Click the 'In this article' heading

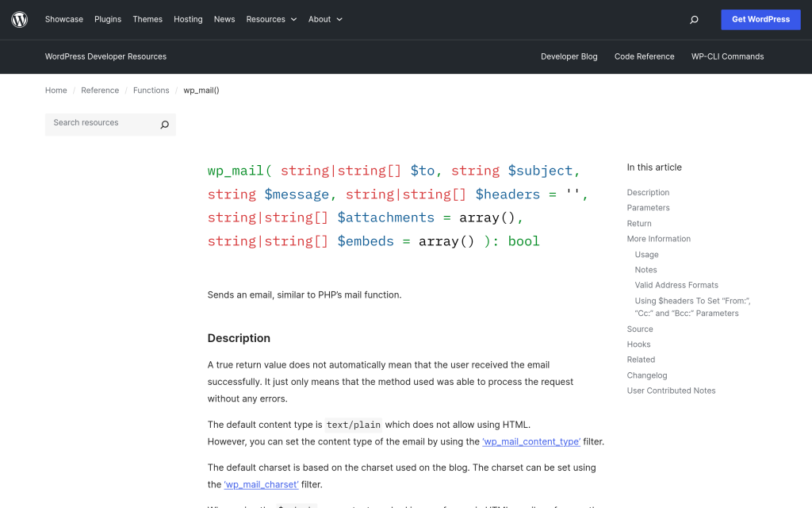coord(654,167)
